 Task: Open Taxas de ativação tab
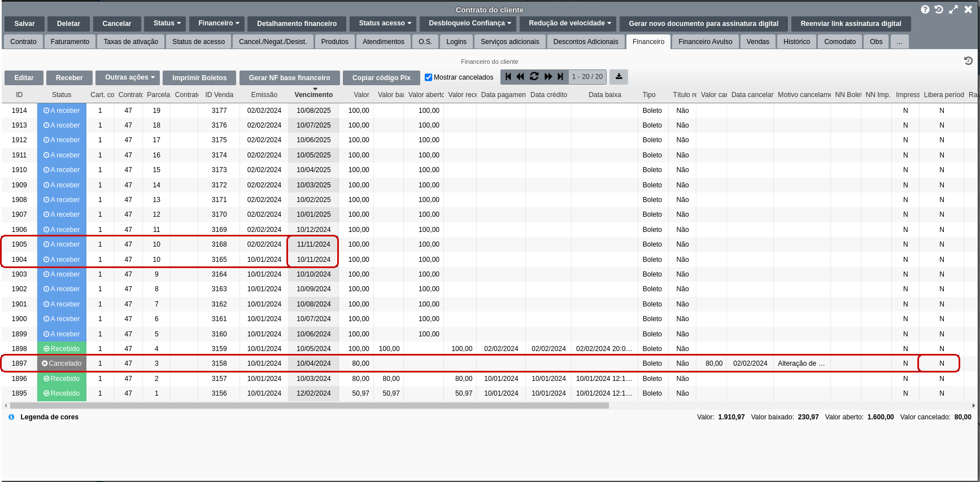(131, 42)
